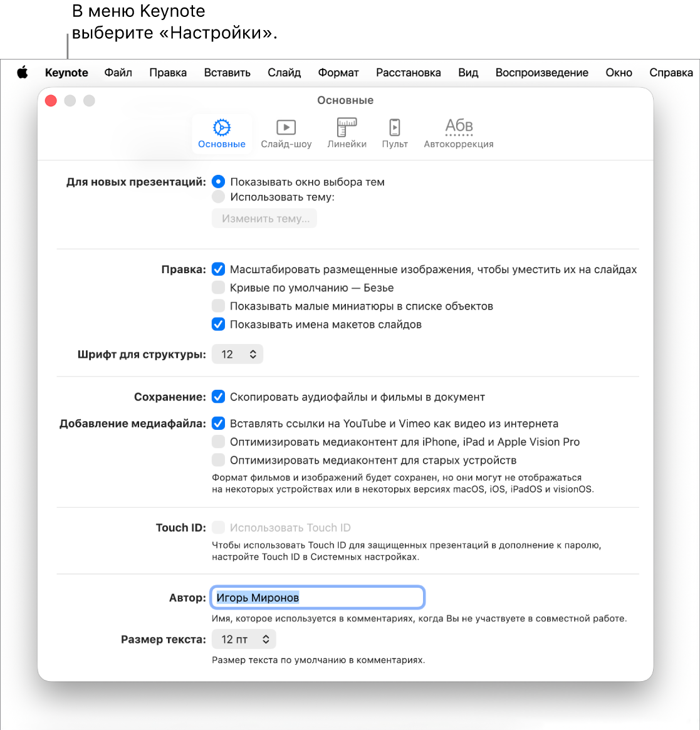Click the Изменить тему… button

coord(264,218)
